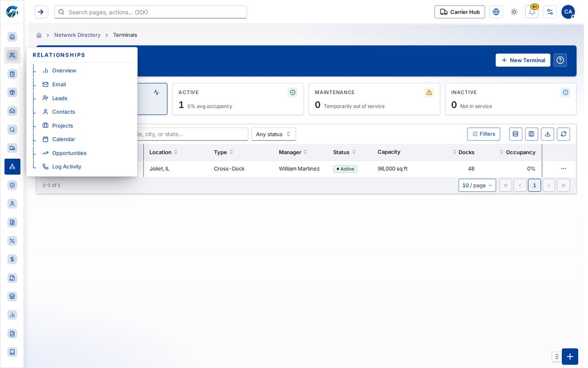Open the package box sidebar icon
The image size is (588, 368).
tap(12, 92)
